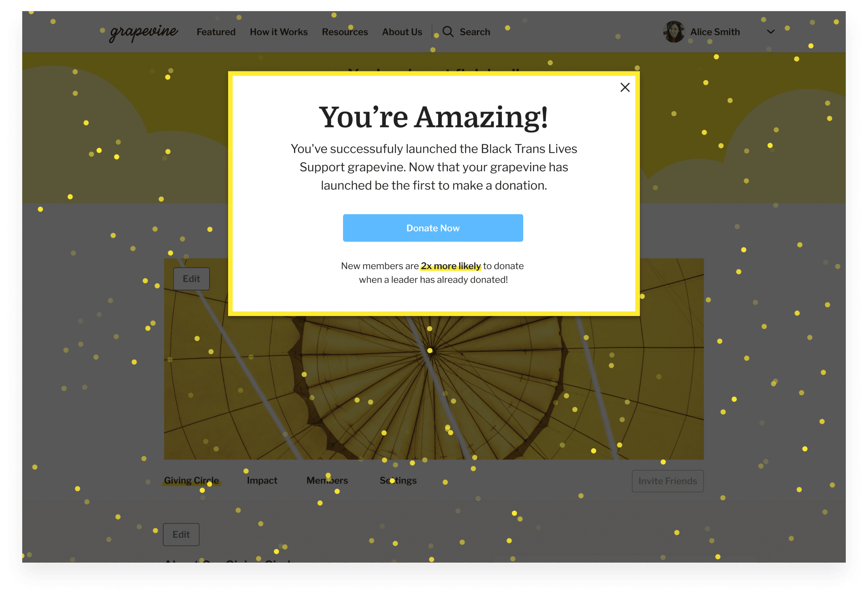Click the Invite Friends button
This screenshot has height=596, width=868.
tap(666, 480)
